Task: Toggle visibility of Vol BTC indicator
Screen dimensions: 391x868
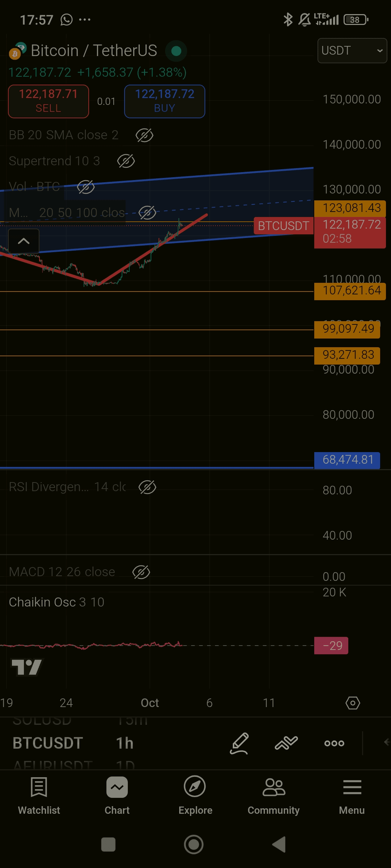Action: [x=86, y=187]
